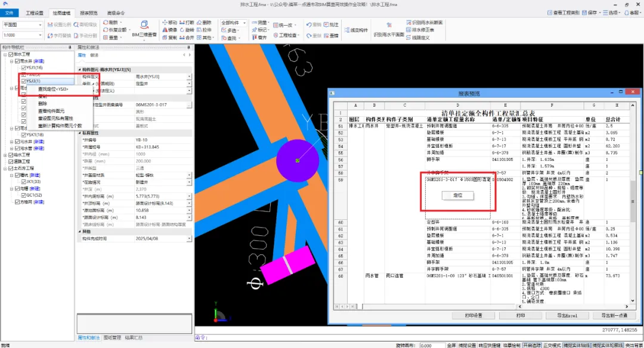Open the 线路定义 tool
The image size is (644, 348).
[417, 38]
